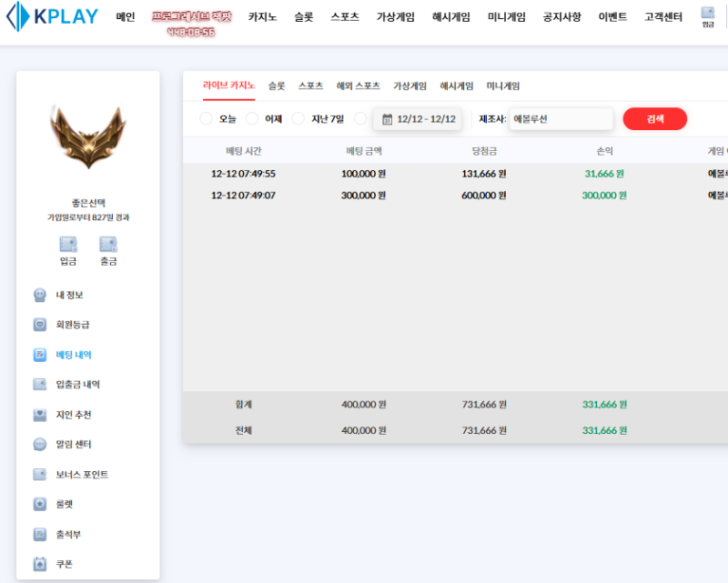Open 카지노 in the top navigation menu
This screenshot has width=728, height=583.
(262, 17)
